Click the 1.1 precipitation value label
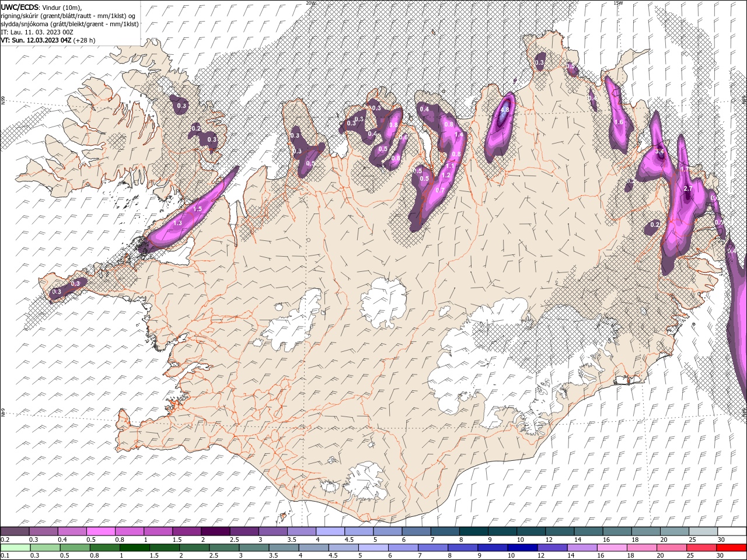The height and width of the screenshot is (560, 747). pyautogui.click(x=451, y=166)
